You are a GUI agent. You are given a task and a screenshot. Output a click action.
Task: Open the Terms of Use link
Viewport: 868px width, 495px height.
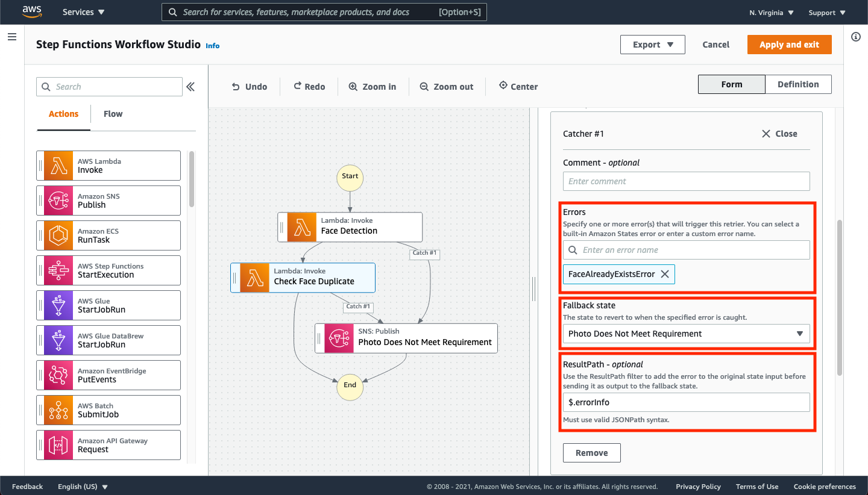tap(757, 487)
